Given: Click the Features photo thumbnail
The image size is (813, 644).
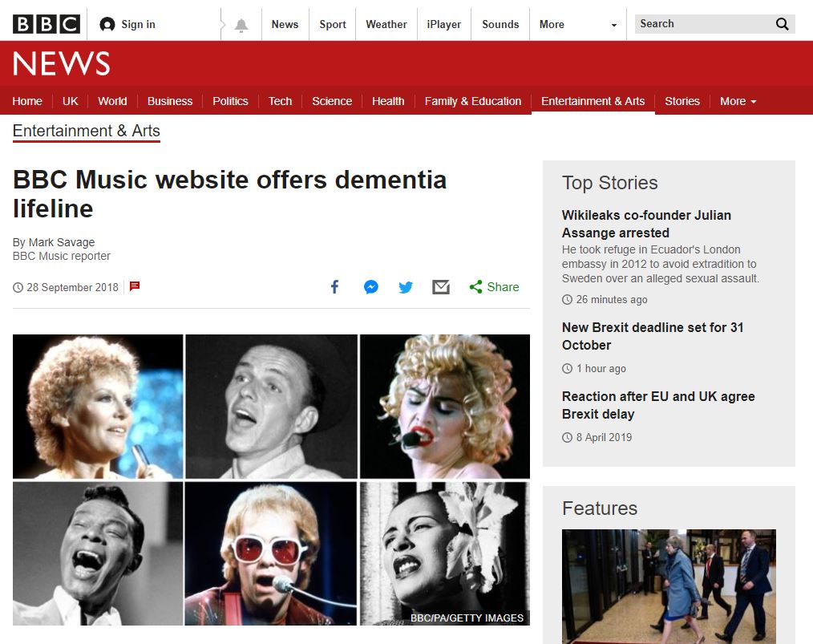Looking at the screenshot, I should click(x=669, y=586).
